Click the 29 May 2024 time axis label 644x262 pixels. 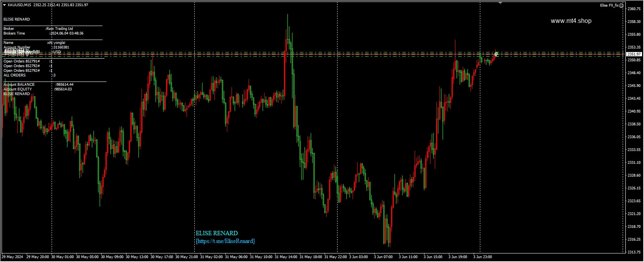click(12, 257)
